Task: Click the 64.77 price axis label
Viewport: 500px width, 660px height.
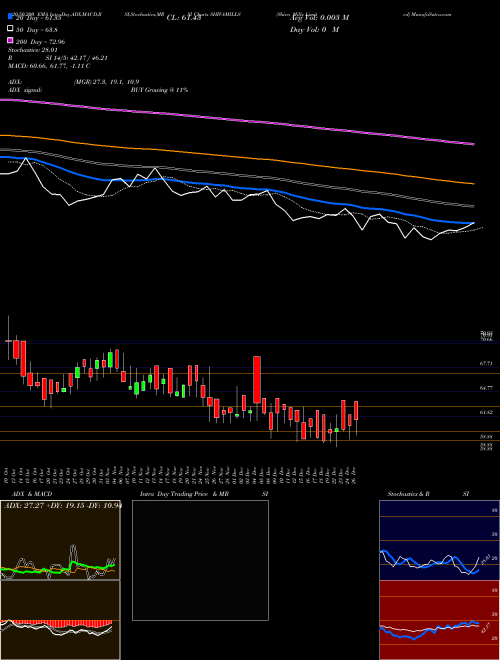Action: click(x=486, y=388)
